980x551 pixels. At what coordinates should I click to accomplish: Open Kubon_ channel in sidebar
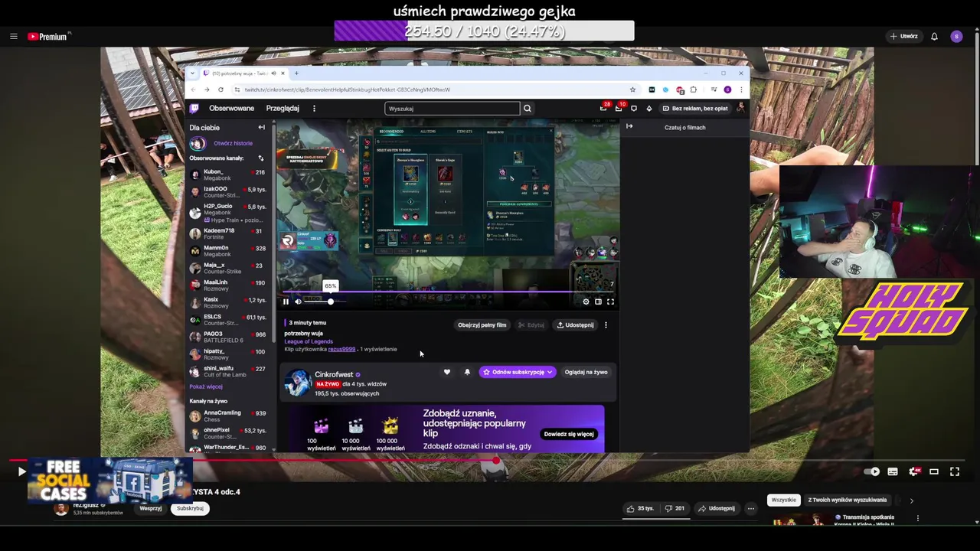click(227, 174)
